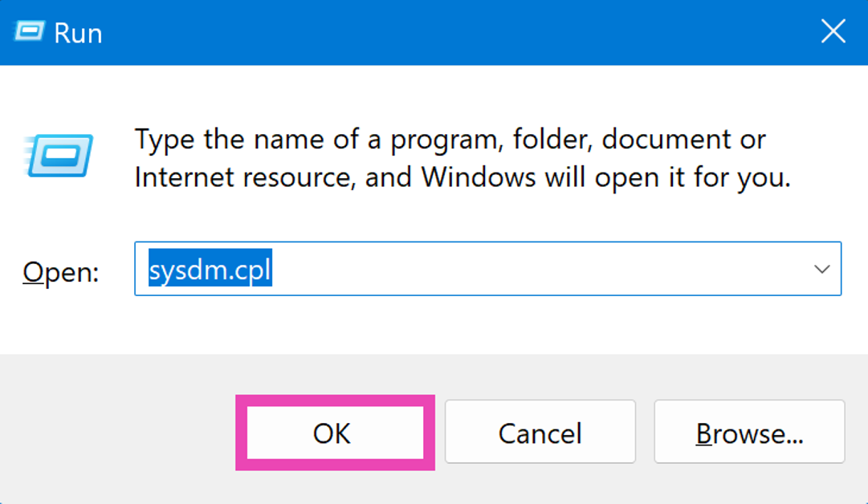Dismiss the dialog with the Cancel button
This screenshot has width=868, height=504.
(x=540, y=433)
